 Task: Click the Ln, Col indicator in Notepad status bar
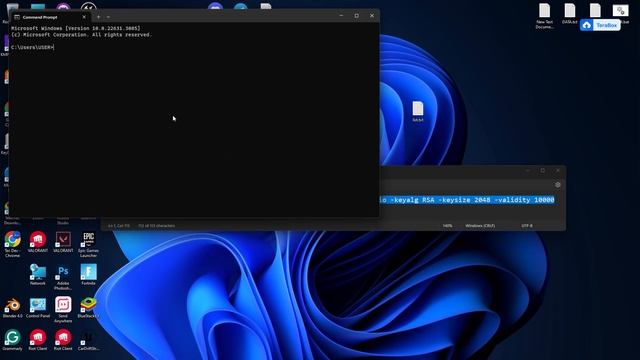pos(119,226)
